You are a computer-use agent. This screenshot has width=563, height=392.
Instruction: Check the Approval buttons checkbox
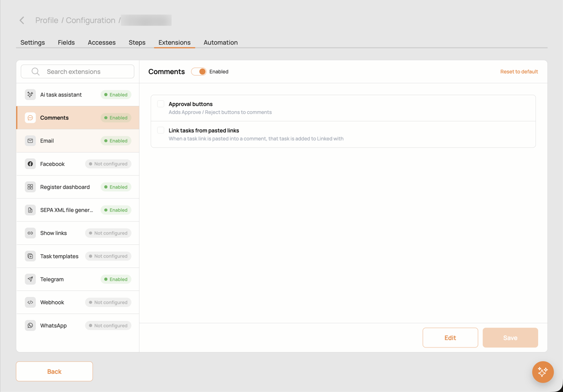160,104
